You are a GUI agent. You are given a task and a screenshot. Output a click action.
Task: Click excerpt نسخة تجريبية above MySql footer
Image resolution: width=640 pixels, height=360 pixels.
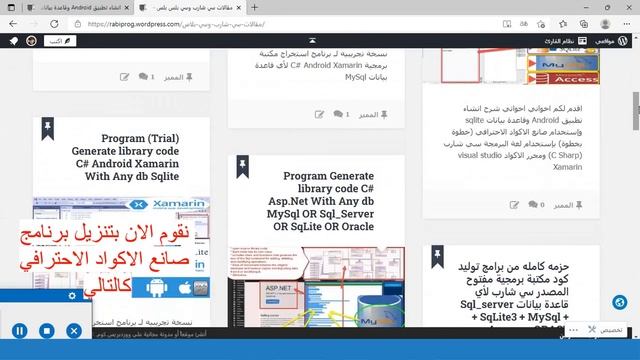[321, 65]
